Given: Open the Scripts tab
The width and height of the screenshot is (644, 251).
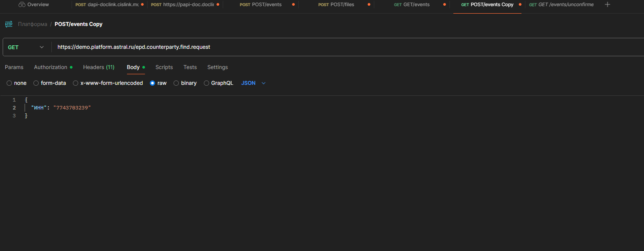Looking at the screenshot, I should [x=164, y=67].
